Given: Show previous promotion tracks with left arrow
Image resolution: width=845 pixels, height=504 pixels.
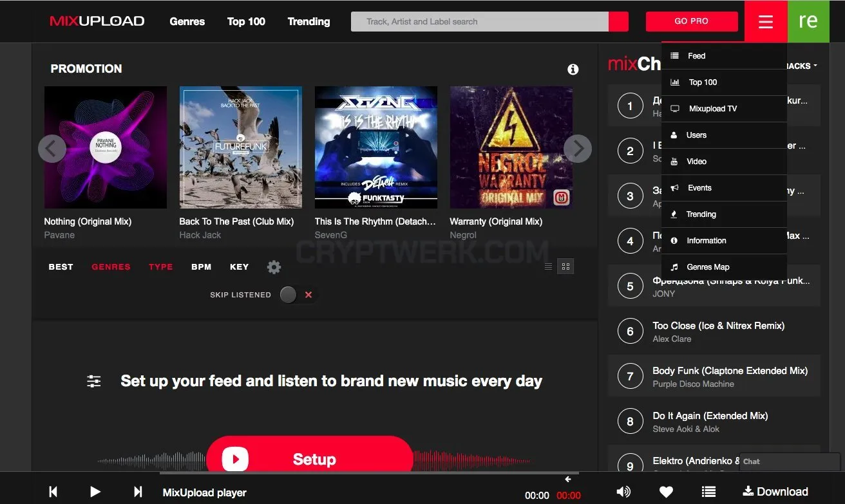Looking at the screenshot, I should [x=52, y=149].
